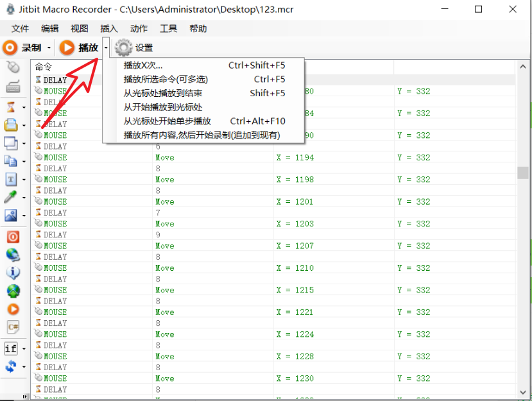Viewport: 532px width, 401px height.
Task: Select the MOUSE row with X = 1198
Action: pyautogui.click(x=273, y=180)
